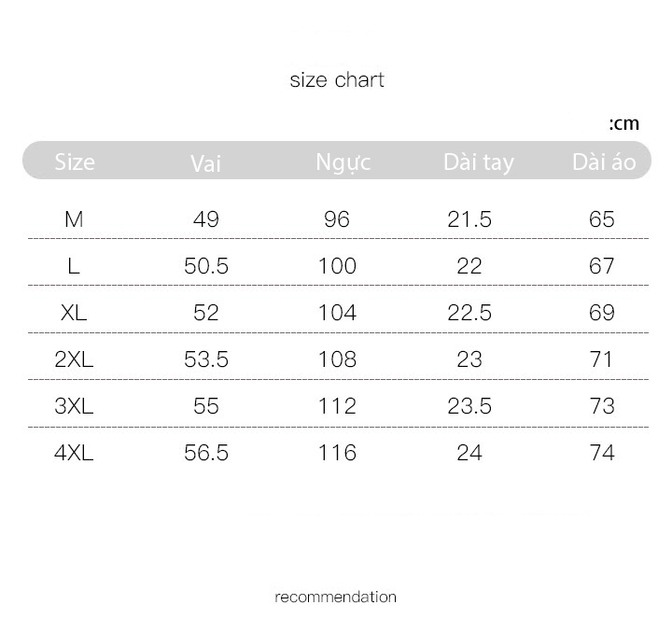Select the 'XL' size row label

(74, 313)
